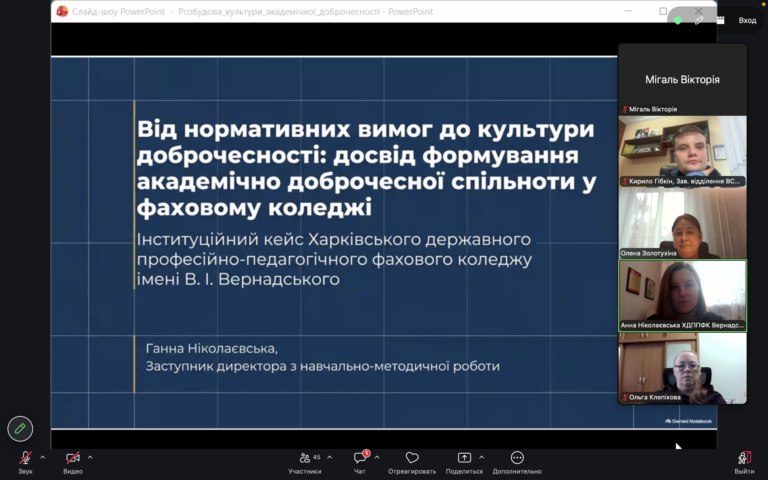Image resolution: width=768 pixels, height=480 pixels.
Task: Select Олена Золотухіна video thumbnail
Action: (x=683, y=223)
